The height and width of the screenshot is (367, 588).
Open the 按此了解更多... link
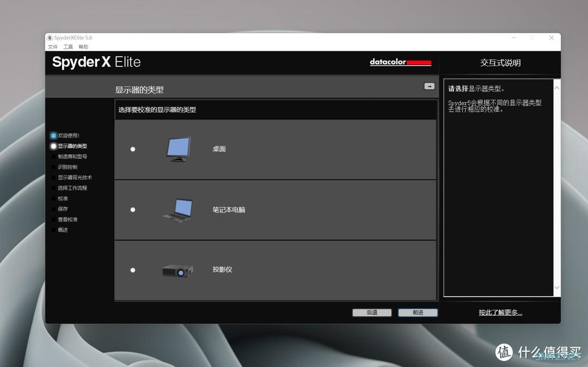click(x=501, y=312)
